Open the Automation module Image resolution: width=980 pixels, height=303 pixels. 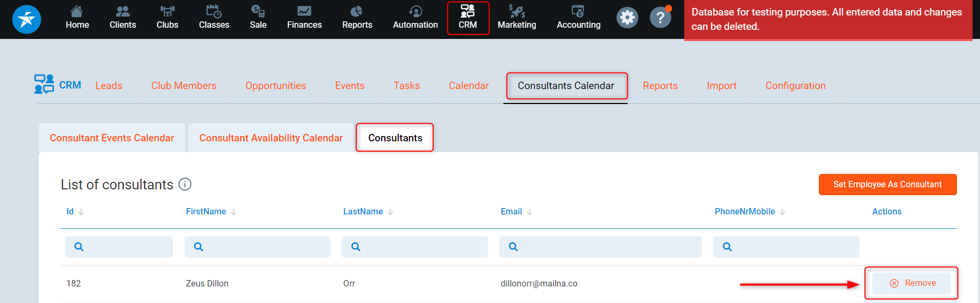[x=415, y=18]
